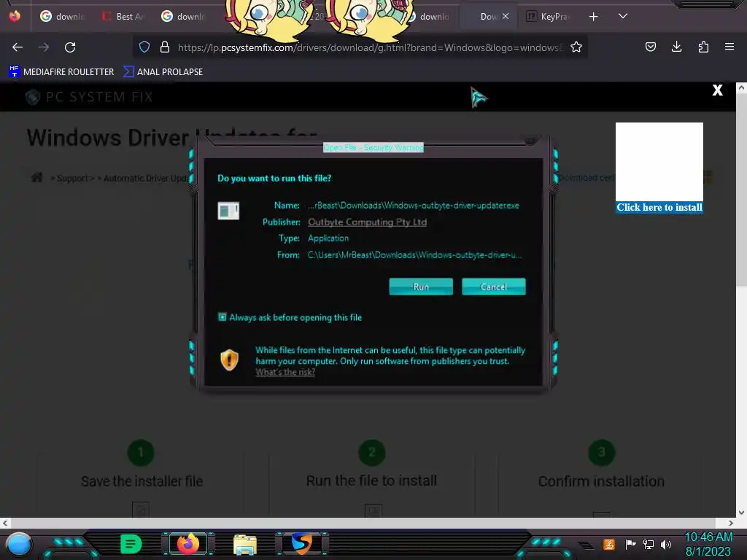Open a new tab with plus button
This screenshot has height=560, width=747.
tap(593, 17)
